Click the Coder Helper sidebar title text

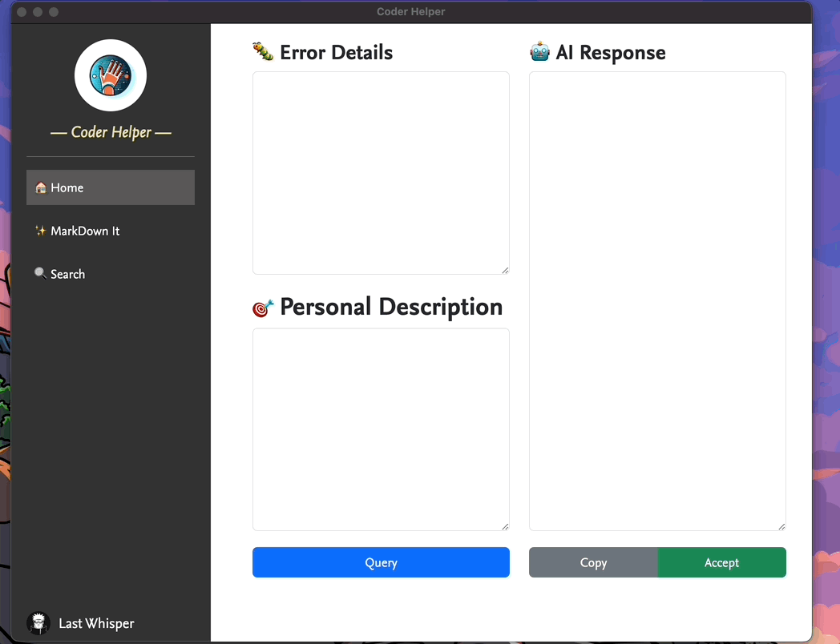pos(111,131)
